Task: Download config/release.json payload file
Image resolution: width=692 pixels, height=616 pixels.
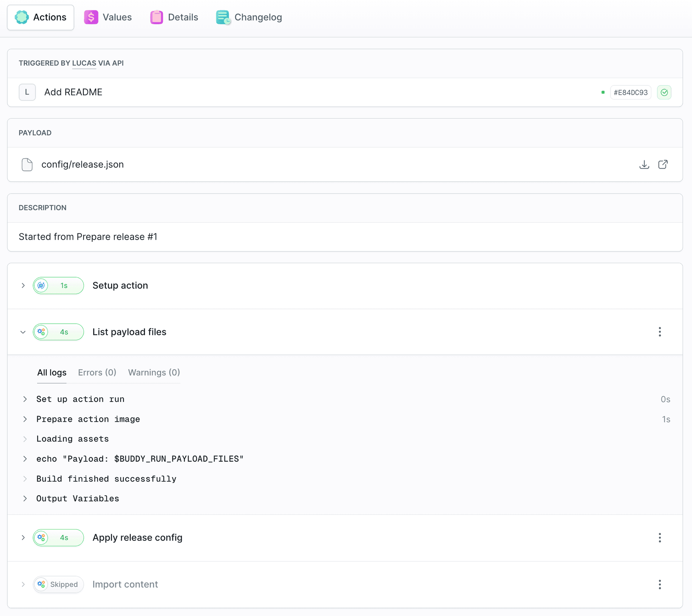Action: pyautogui.click(x=644, y=165)
